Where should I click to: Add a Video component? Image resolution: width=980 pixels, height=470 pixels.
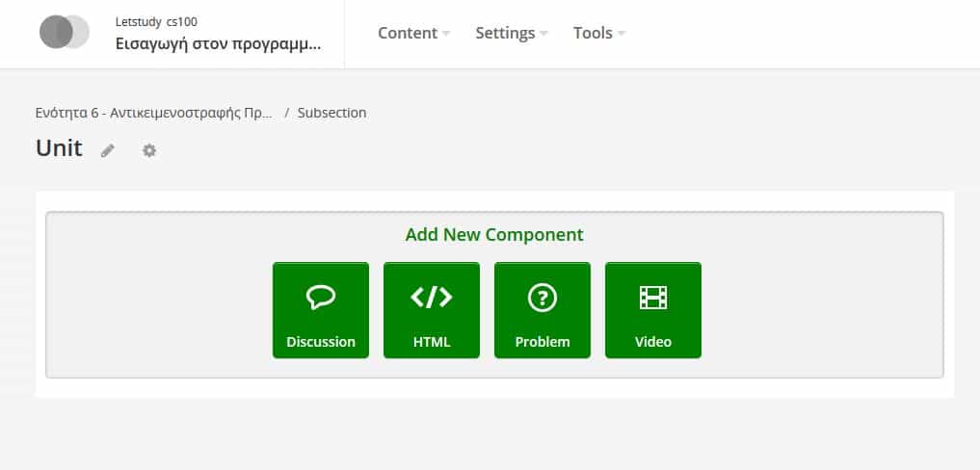click(653, 310)
